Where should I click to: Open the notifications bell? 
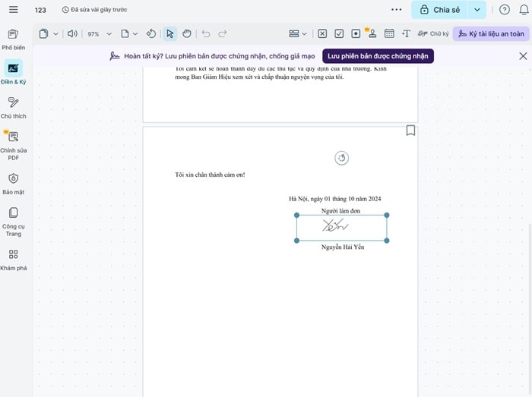pyautogui.click(x=524, y=10)
